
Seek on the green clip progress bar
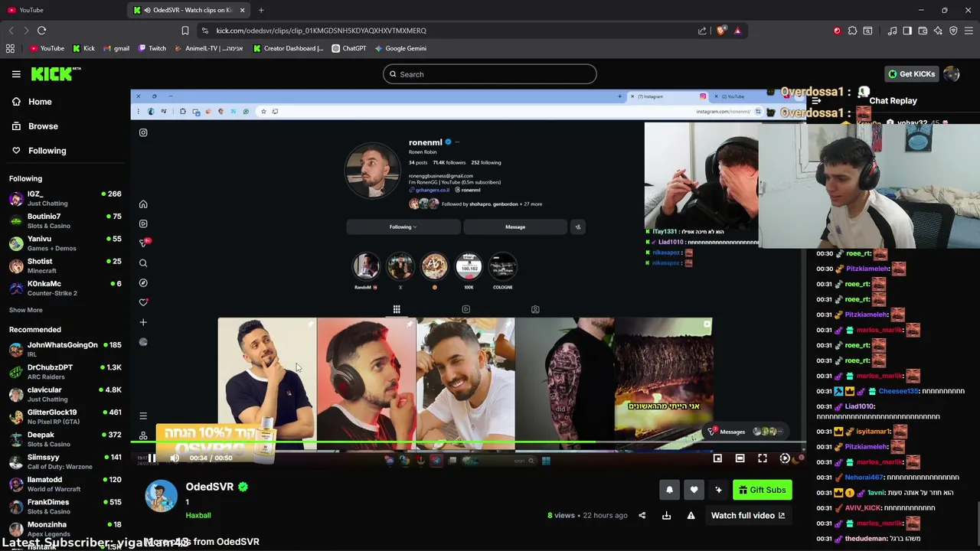(467, 442)
